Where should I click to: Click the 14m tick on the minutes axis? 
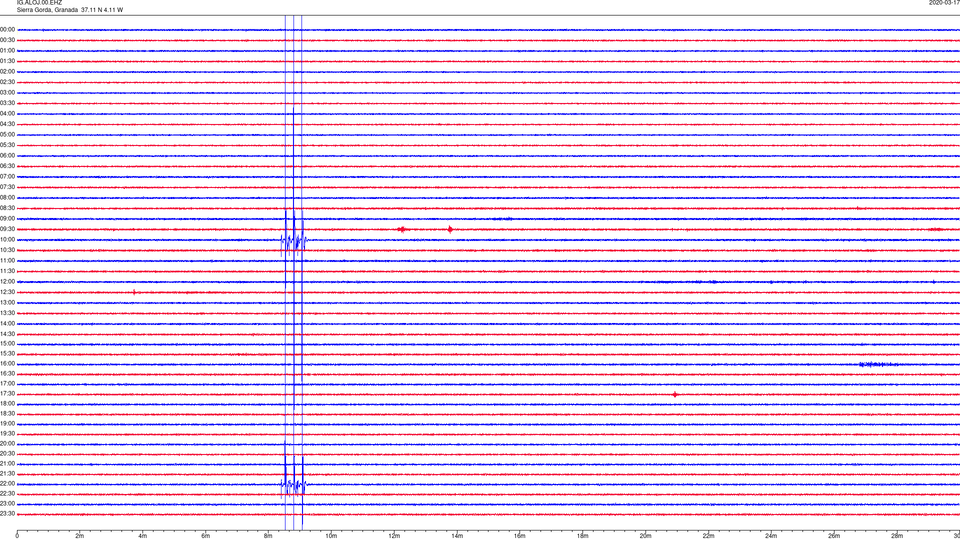pos(457,536)
